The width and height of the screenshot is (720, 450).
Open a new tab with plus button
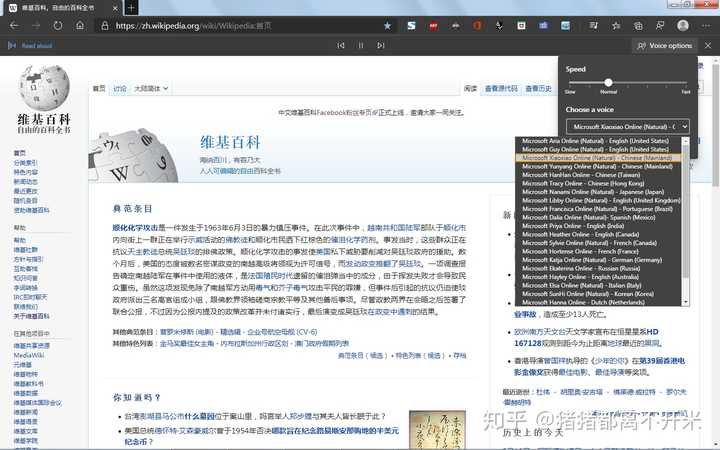[x=131, y=8]
